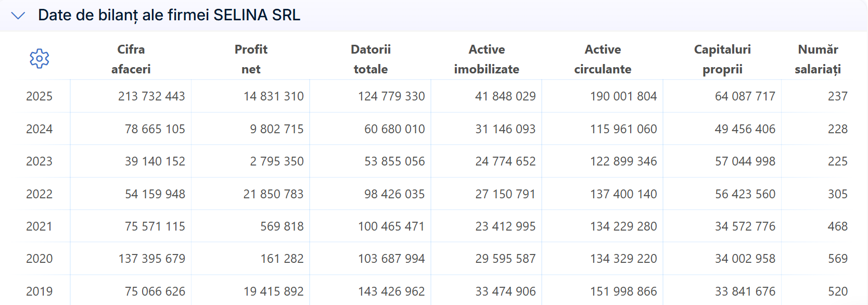Screen dimensions: 868x305
Task: Collapse the Date de bilanț section chevron
Action: tap(18, 16)
